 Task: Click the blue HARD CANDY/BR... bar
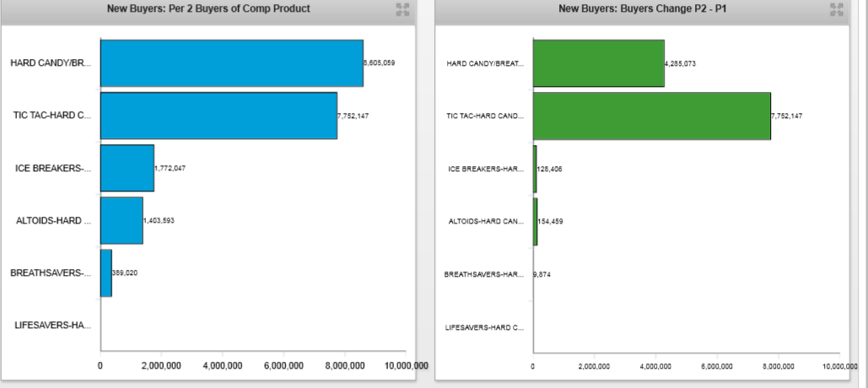231,63
